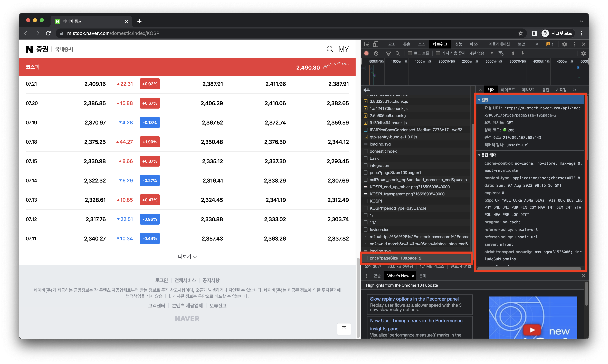Viewport: 608px width, 364px height.
Task: Click the What's New drawer scrollbar
Action: point(586,294)
